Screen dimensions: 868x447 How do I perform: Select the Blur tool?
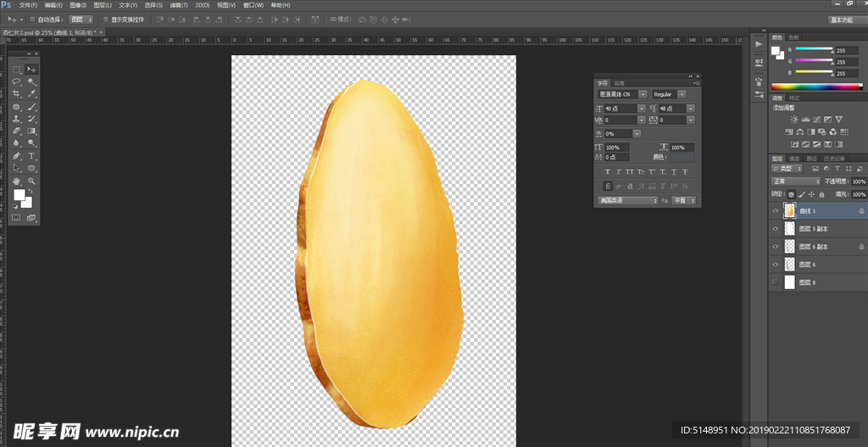pos(17,143)
